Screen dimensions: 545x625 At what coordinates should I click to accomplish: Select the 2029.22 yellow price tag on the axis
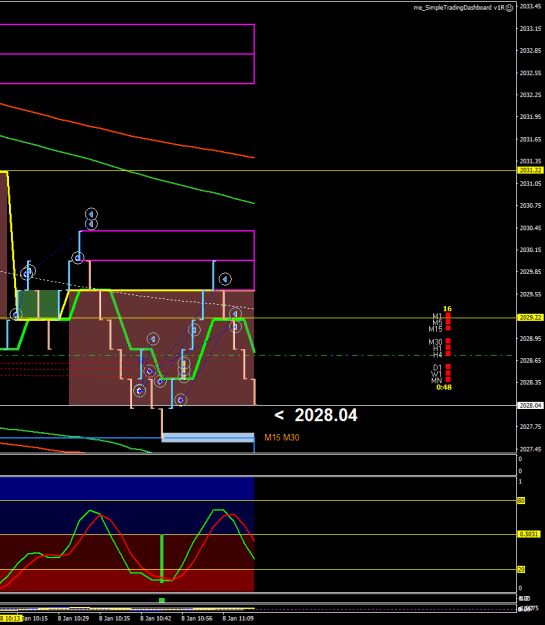530,318
